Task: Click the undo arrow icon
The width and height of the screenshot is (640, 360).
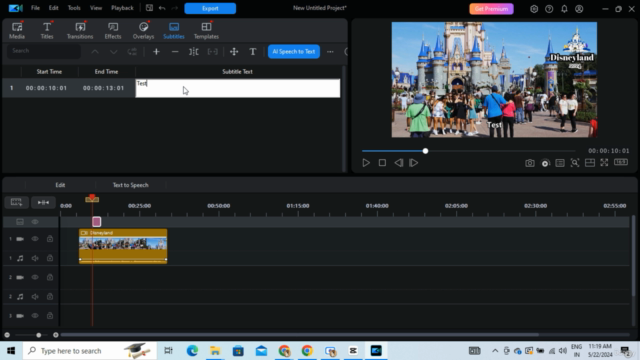Action: (162, 8)
